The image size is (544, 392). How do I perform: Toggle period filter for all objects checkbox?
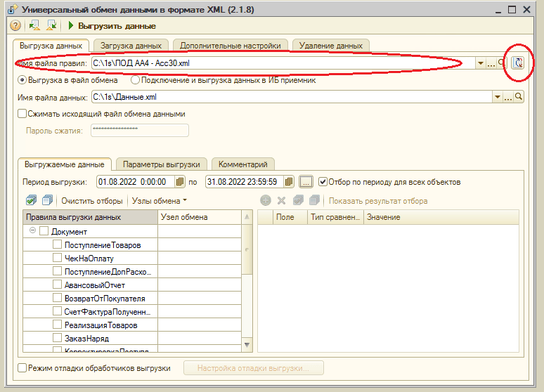[323, 182]
